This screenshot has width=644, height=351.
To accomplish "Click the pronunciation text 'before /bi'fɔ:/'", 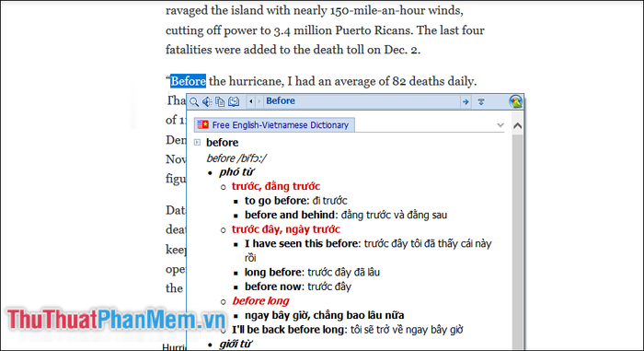I will (x=236, y=158).
